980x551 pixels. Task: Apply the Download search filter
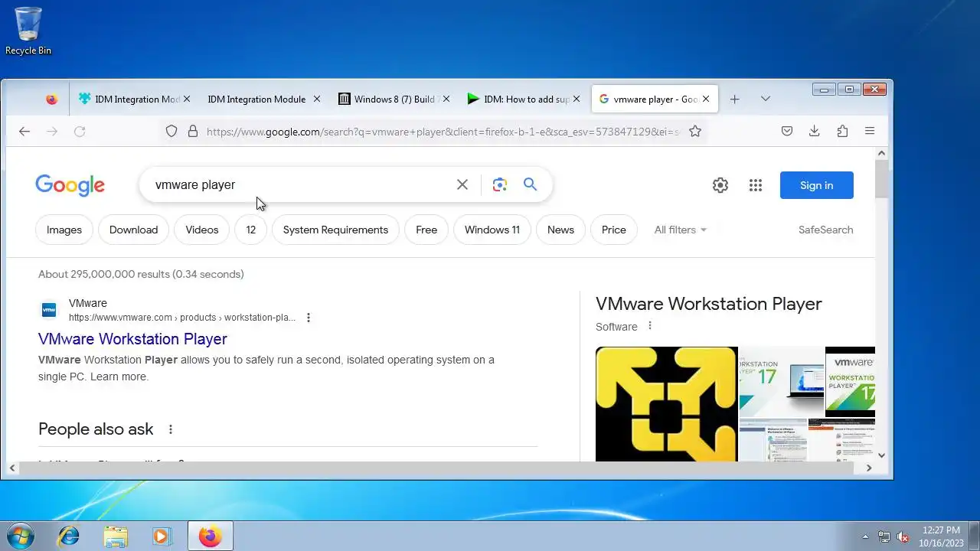coord(133,230)
